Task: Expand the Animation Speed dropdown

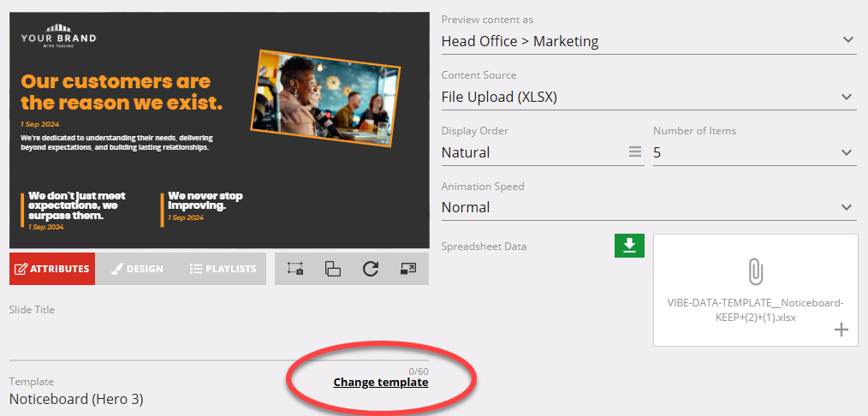Action: (847, 207)
